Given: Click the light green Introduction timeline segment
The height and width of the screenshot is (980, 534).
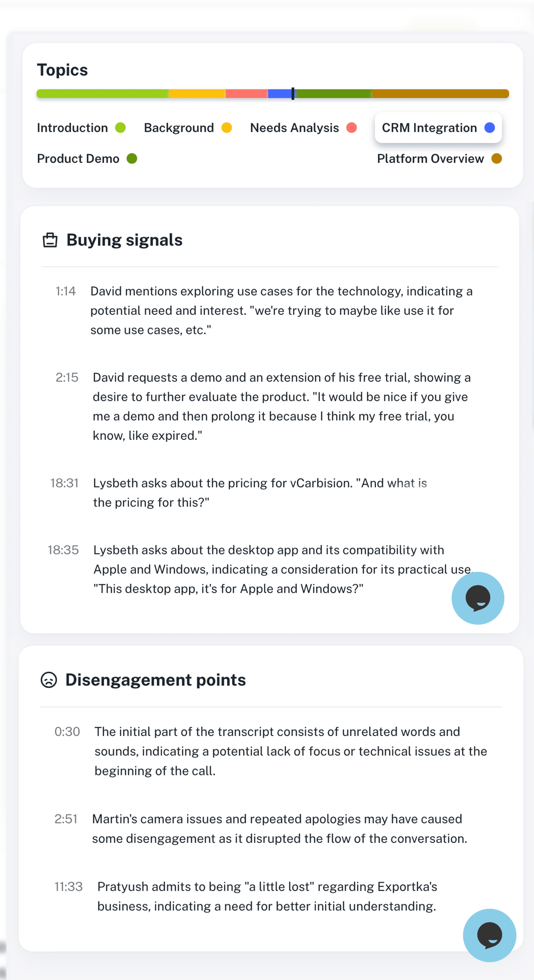Looking at the screenshot, I should [103, 94].
